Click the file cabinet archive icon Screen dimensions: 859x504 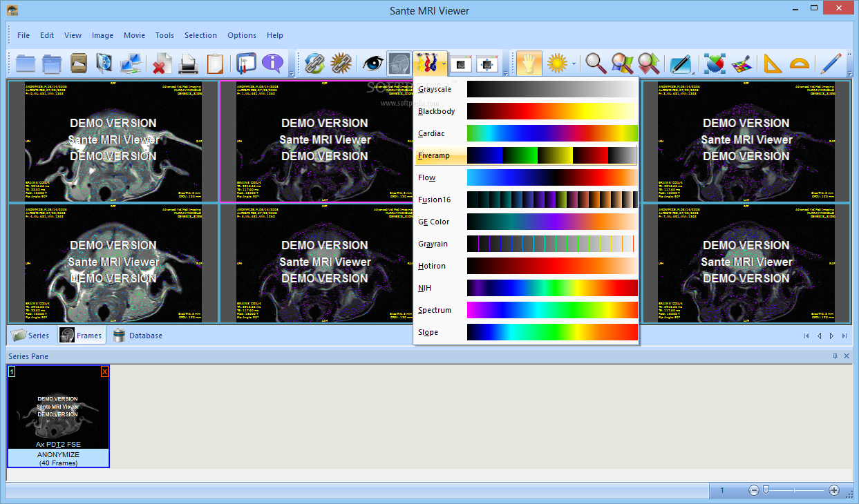(79, 64)
